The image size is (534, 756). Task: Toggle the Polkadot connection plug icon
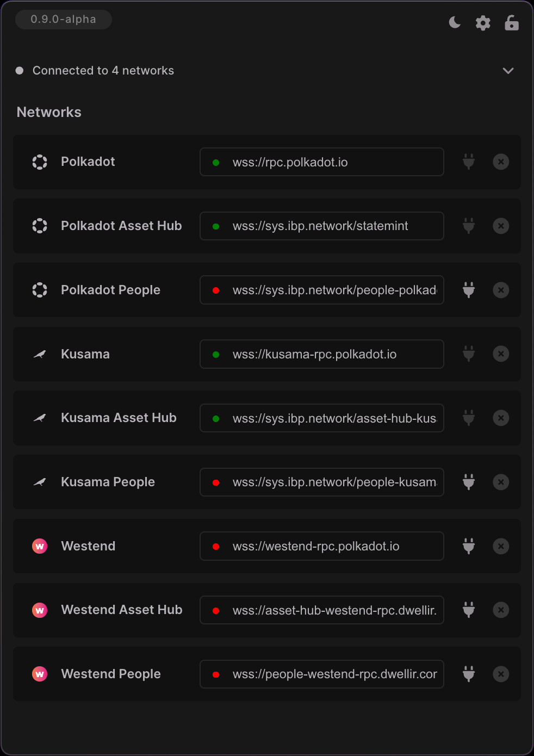coord(469,162)
